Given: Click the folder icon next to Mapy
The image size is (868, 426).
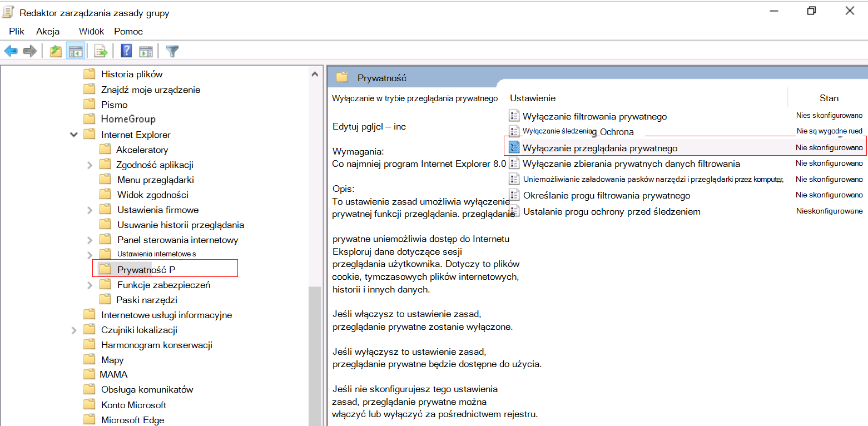Looking at the screenshot, I should click(x=89, y=359).
